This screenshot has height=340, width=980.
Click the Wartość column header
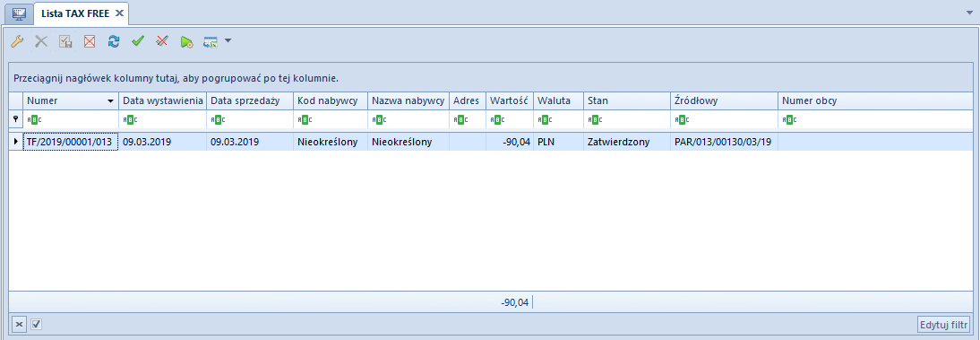(510, 100)
